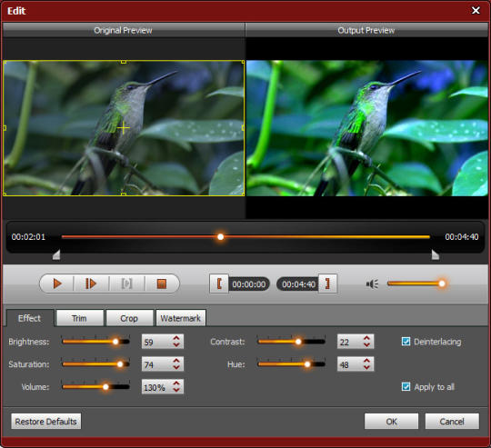Click the bottom-middle crop handle
The width and height of the screenshot is (491, 448).
pos(124,194)
